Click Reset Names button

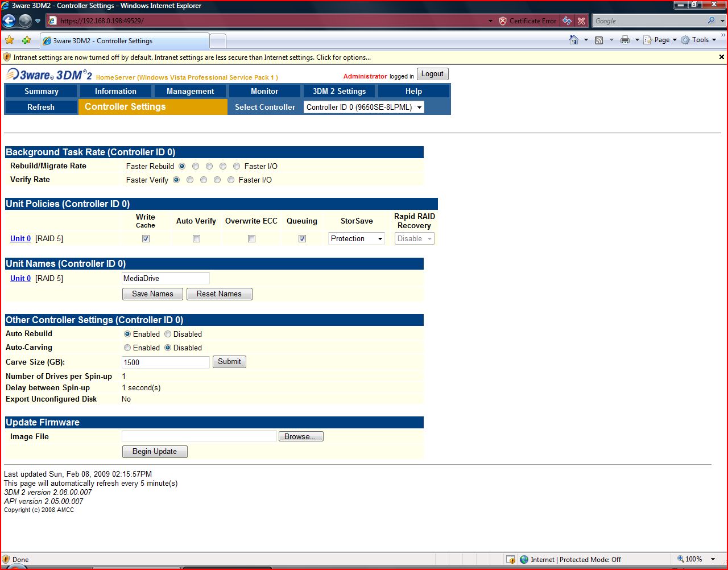[219, 294]
